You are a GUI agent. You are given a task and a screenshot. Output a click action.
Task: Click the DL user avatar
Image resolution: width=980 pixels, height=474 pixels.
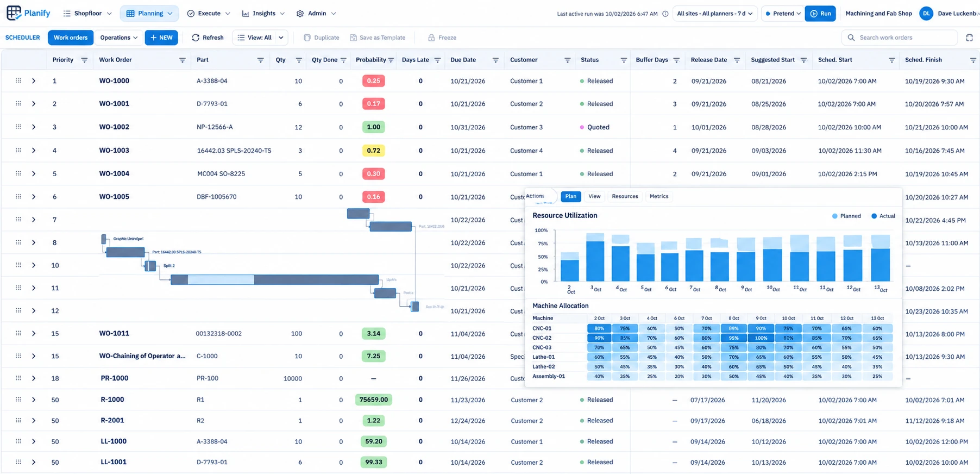926,14
